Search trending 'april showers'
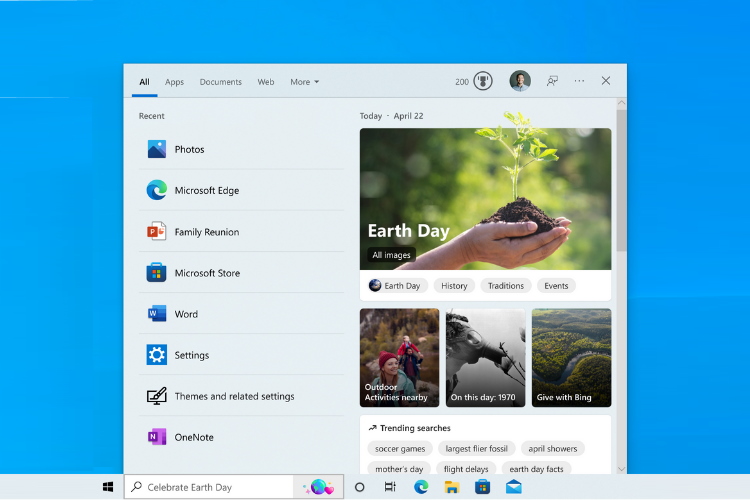 tap(553, 449)
